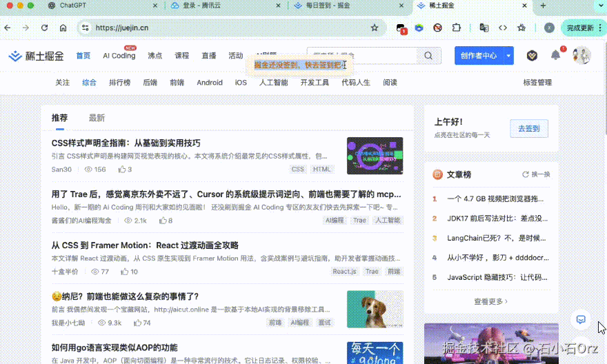Select the 人工智能 category
This screenshot has width=607, height=364.
coord(273,83)
